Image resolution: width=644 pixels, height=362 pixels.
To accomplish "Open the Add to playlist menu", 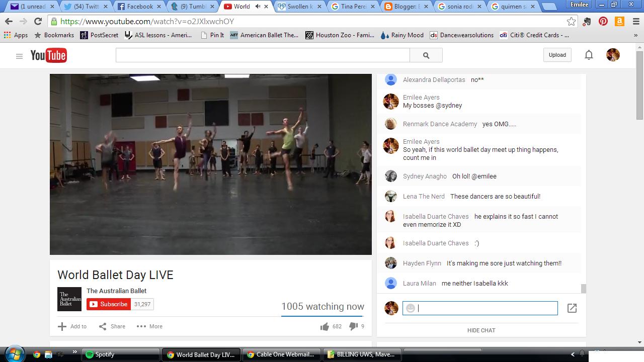I will click(72, 326).
